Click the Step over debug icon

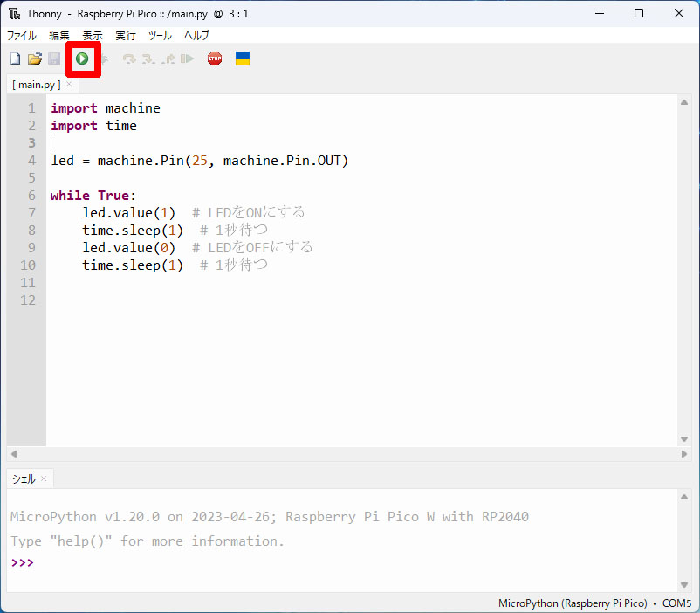click(x=129, y=59)
